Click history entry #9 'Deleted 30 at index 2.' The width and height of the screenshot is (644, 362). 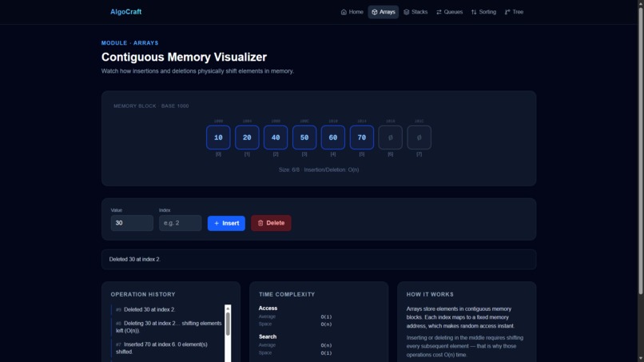pos(168,309)
